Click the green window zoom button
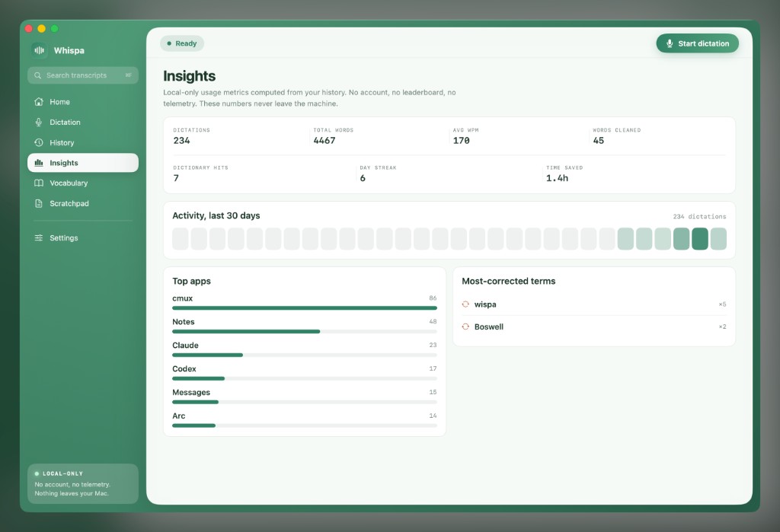Image resolution: width=780 pixels, height=532 pixels. pyautogui.click(x=54, y=28)
